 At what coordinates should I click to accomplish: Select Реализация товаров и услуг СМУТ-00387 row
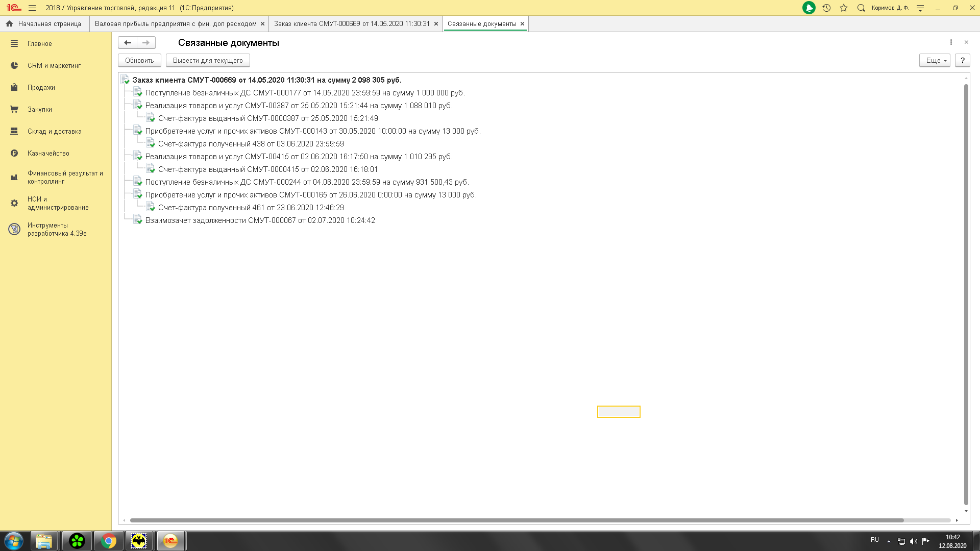(299, 106)
